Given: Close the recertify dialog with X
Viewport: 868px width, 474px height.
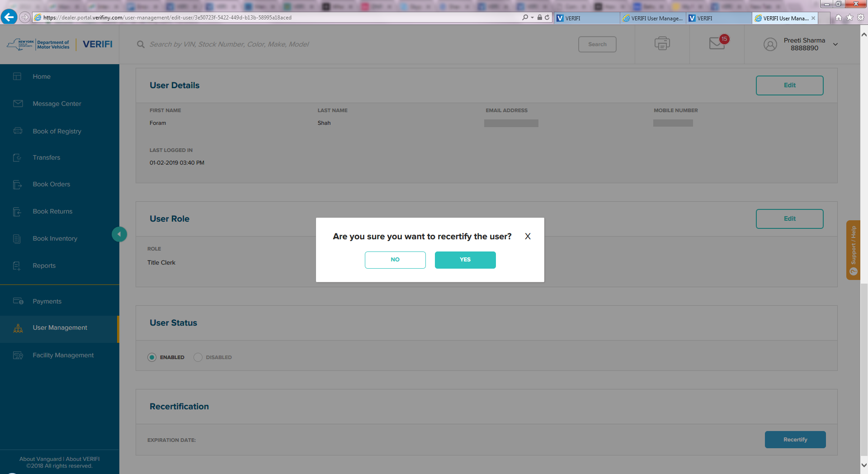Looking at the screenshot, I should click(x=528, y=237).
